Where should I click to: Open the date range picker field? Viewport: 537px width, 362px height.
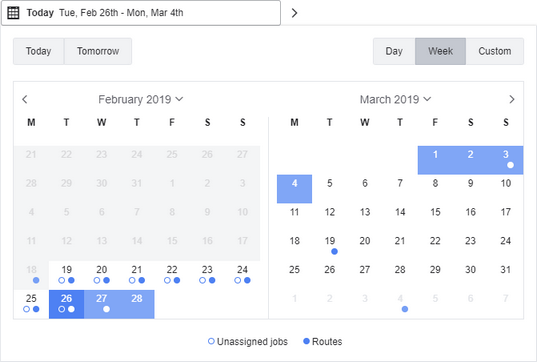click(141, 13)
